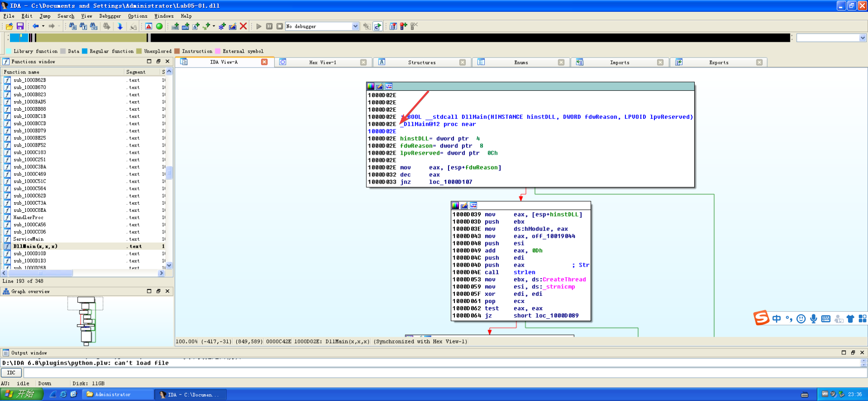
Task: Click the green-plus create-string 'A' icon
Action: tap(196, 26)
